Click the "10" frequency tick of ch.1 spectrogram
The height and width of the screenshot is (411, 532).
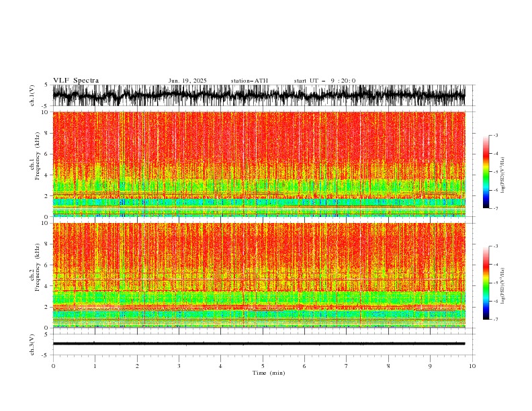46,112
